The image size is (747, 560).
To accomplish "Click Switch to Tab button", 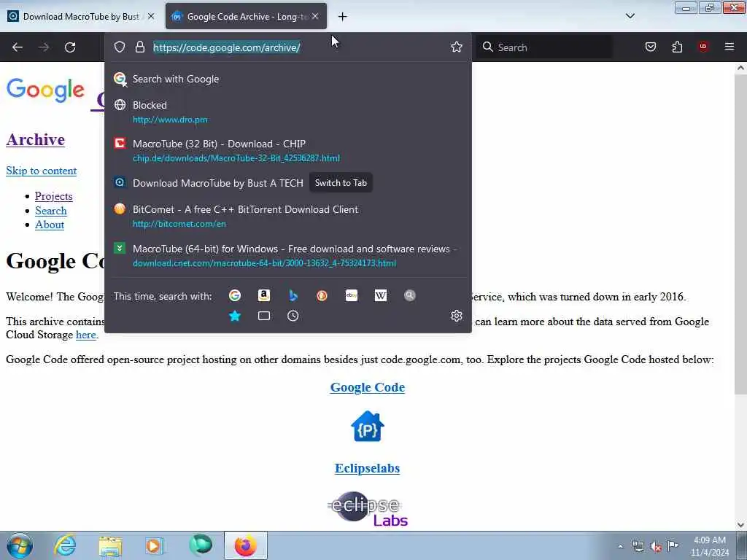I will pos(341,183).
